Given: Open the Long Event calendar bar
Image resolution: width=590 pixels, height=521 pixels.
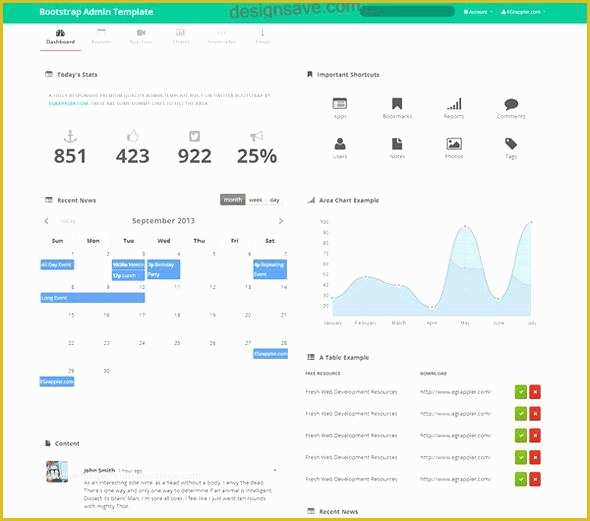Looking at the screenshot, I should 92,298.
